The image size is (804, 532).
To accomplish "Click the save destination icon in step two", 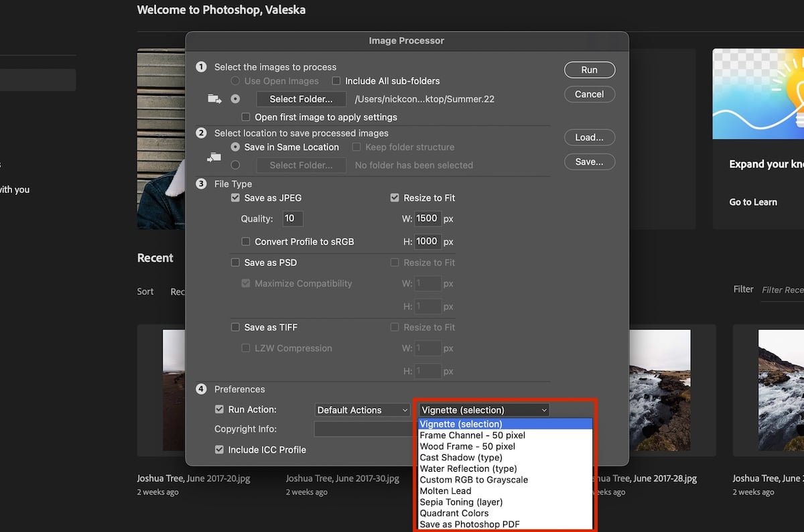I will click(214, 157).
